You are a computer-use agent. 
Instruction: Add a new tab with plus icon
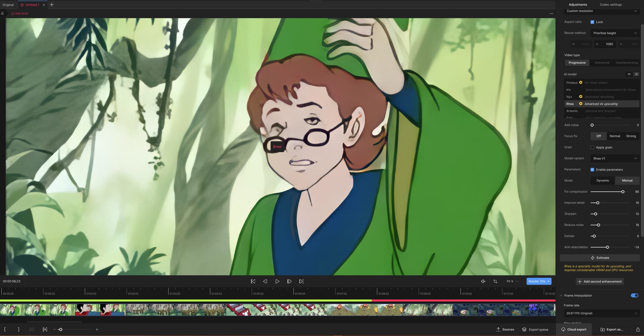[52, 5]
